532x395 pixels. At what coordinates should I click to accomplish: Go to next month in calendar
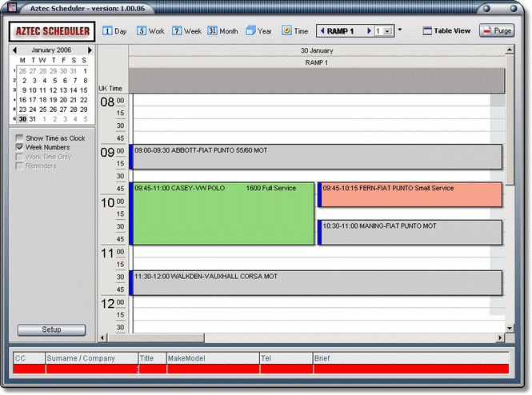pyautogui.click(x=90, y=50)
